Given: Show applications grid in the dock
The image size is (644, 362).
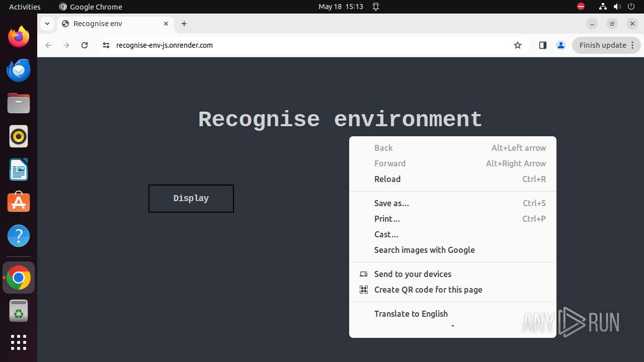Looking at the screenshot, I should click(19, 342).
